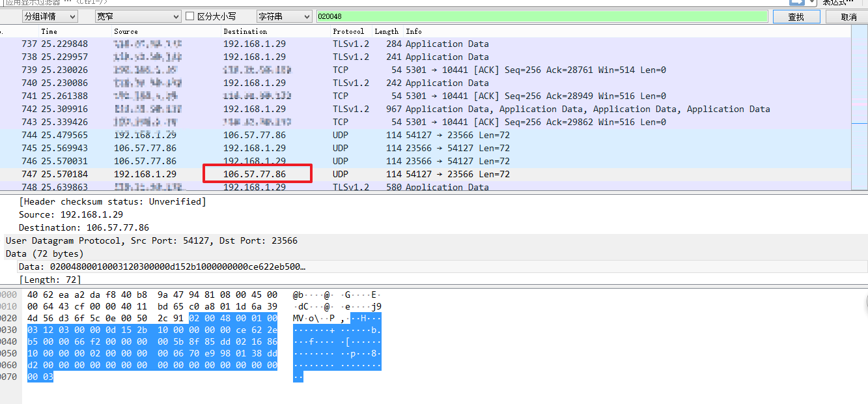Image resolution: width=868 pixels, height=404 pixels.
Task: Sort packets by the Time column header
Action: [49, 31]
